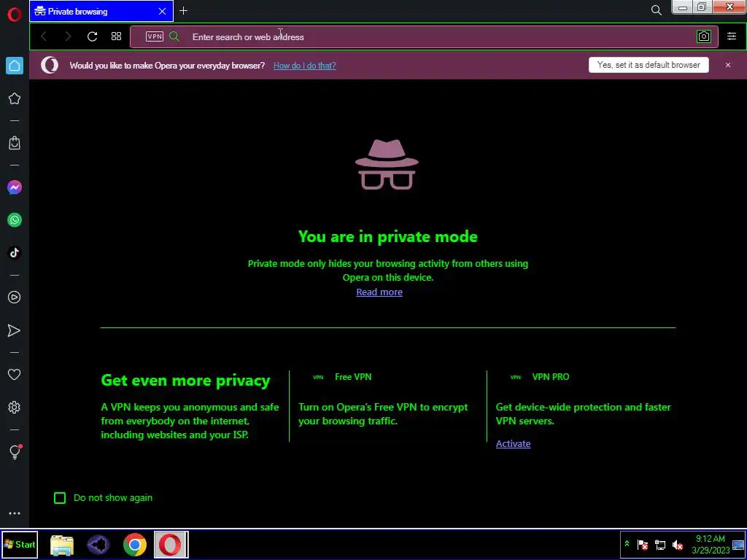Launch Messenger from sidebar
The width and height of the screenshot is (747, 560).
pos(15,187)
